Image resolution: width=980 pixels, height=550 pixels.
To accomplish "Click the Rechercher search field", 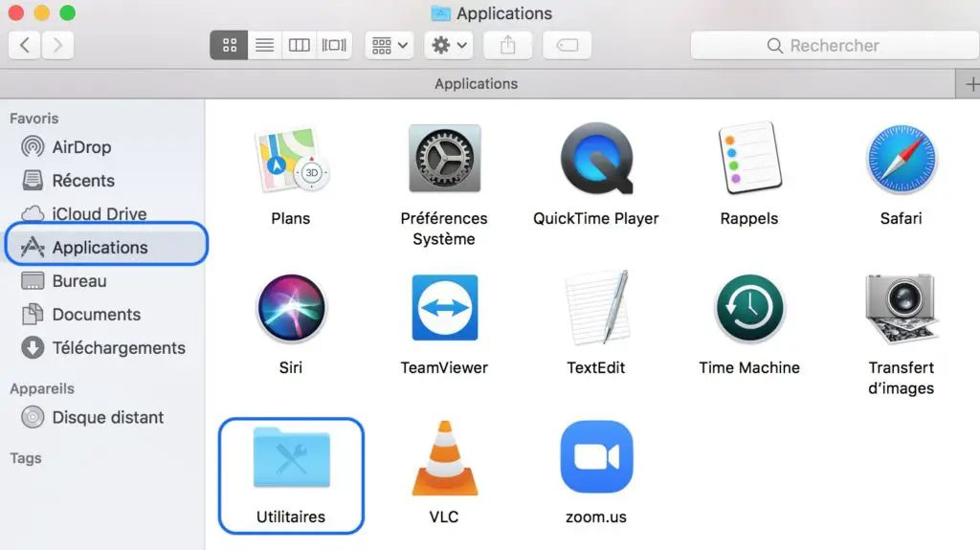I will 835,45.
